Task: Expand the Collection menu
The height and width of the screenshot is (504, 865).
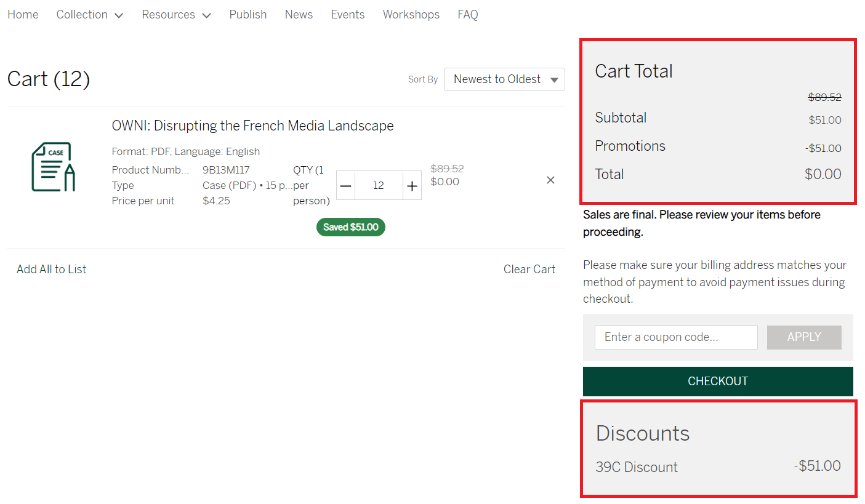Action: 89,15
